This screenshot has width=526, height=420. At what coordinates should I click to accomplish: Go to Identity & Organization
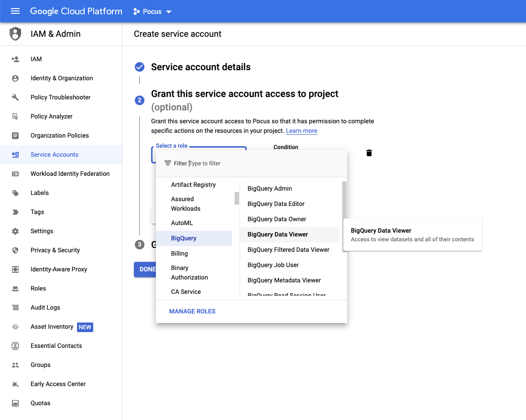62,78
